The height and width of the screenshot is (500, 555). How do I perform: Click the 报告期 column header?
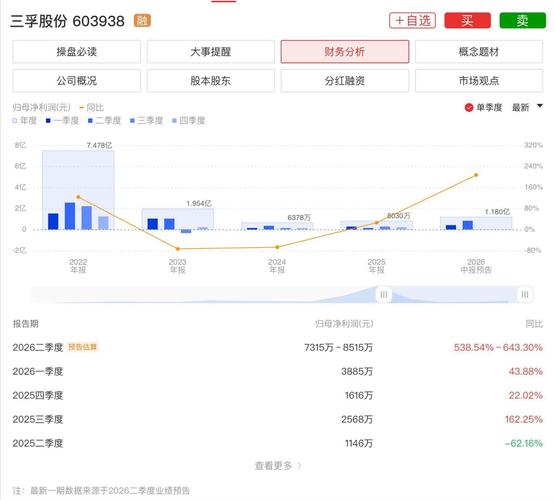[25, 324]
